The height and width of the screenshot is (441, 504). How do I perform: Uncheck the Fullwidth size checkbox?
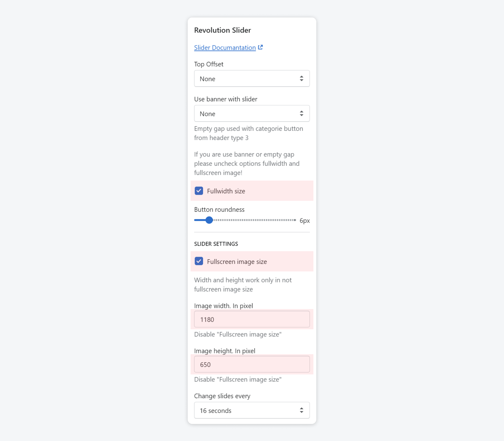pyautogui.click(x=199, y=191)
